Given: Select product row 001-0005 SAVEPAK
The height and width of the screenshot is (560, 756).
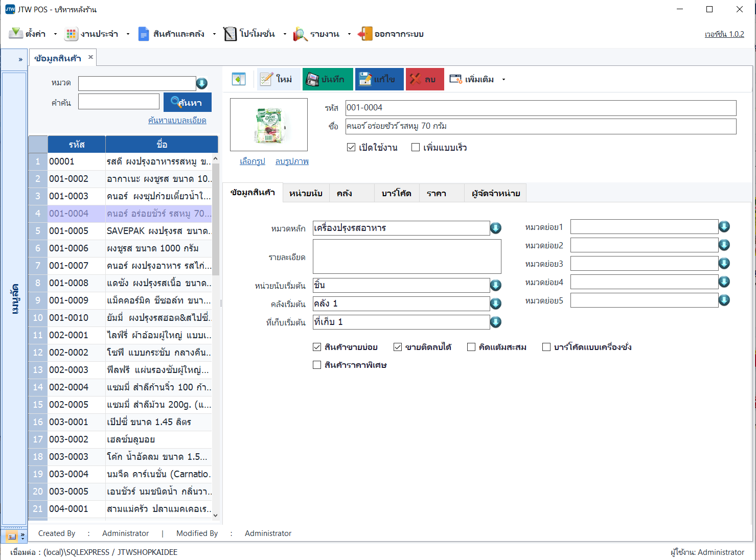Looking at the screenshot, I should click(120, 231).
